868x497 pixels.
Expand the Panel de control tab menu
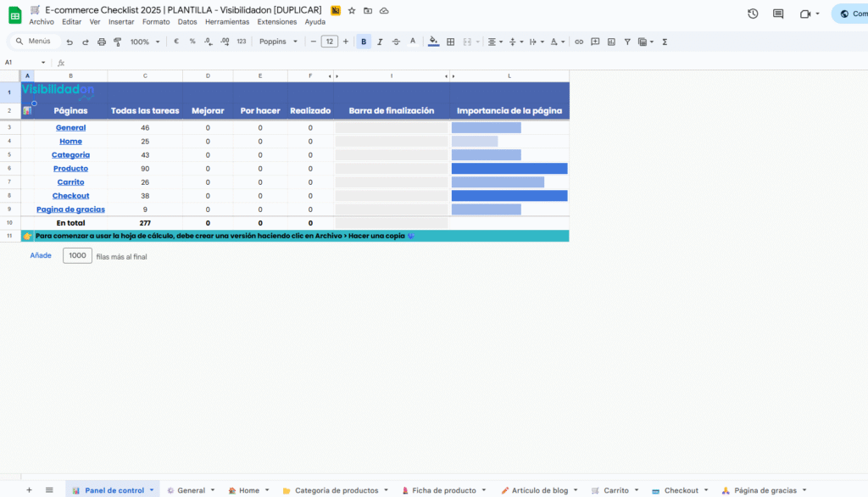(x=152, y=490)
